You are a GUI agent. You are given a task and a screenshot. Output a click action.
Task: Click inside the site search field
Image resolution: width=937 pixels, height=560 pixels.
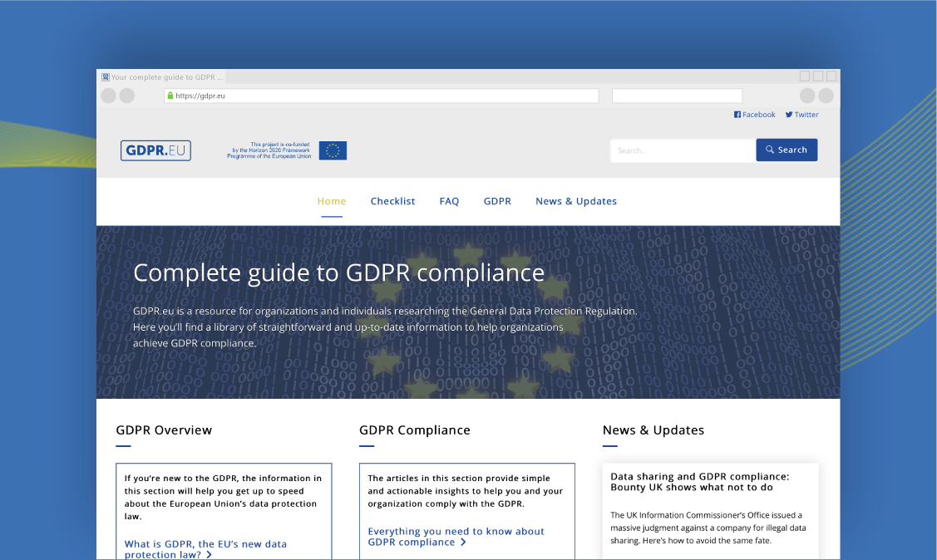point(682,150)
